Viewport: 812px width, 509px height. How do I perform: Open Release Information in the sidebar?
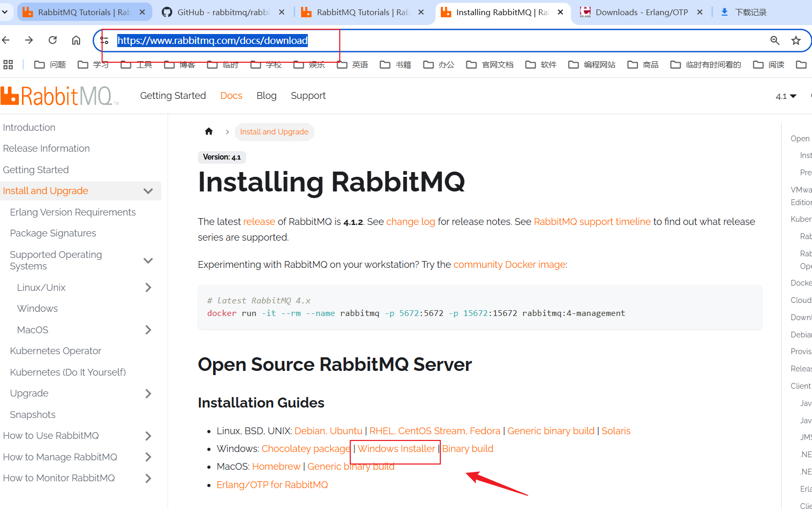point(46,149)
